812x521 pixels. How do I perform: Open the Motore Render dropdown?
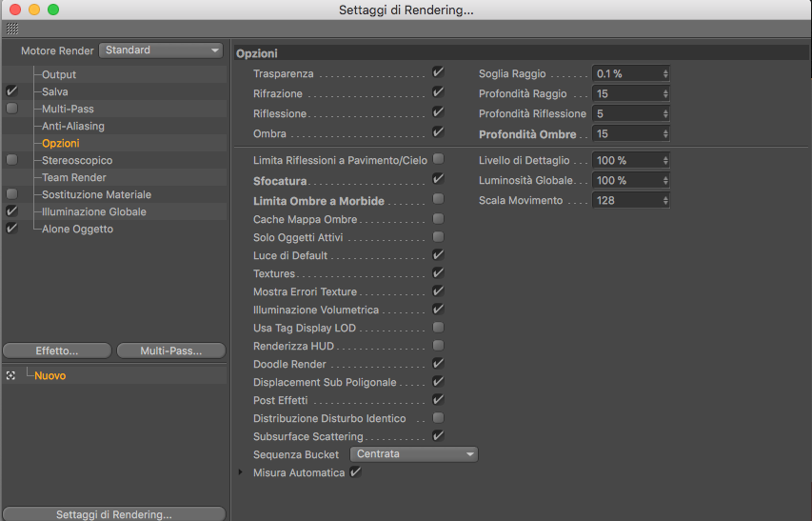point(161,50)
